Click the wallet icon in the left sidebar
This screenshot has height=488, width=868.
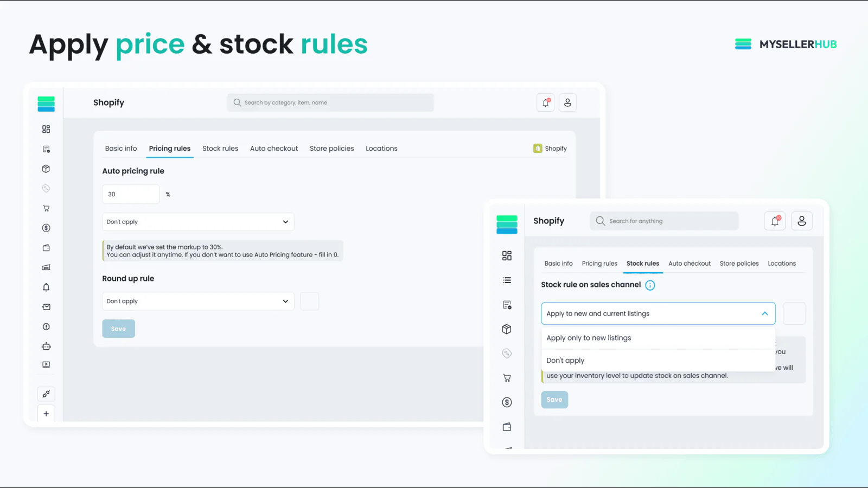coord(46,248)
